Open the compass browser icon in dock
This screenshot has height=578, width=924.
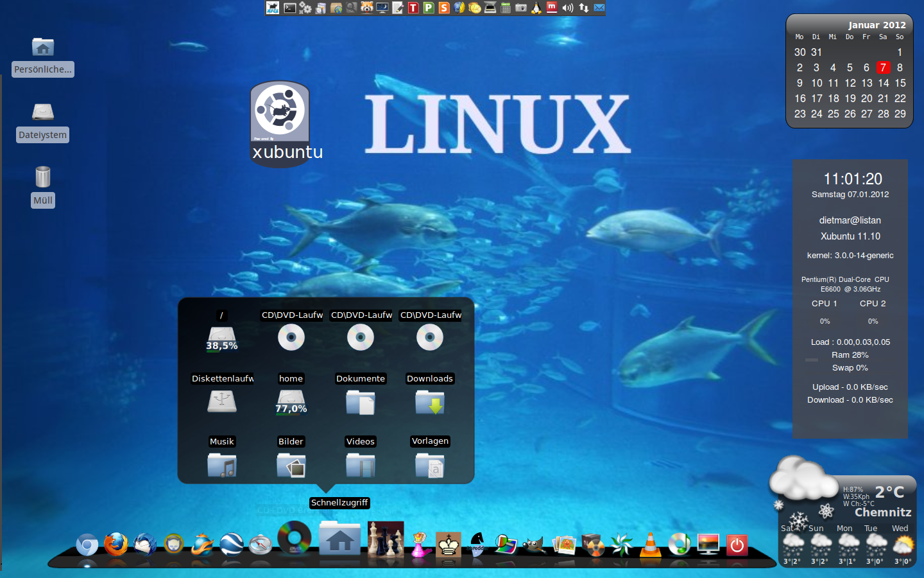point(261,544)
